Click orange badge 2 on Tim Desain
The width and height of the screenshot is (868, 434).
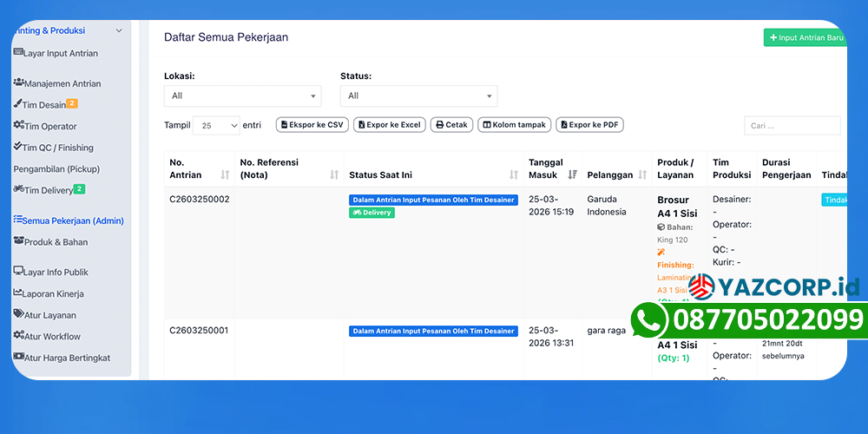[x=72, y=103]
